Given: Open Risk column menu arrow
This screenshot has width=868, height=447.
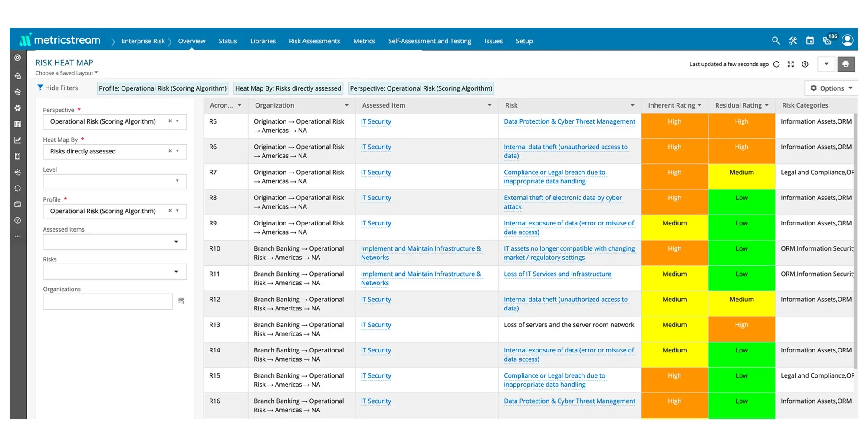Looking at the screenshot, I should [632, 105].
